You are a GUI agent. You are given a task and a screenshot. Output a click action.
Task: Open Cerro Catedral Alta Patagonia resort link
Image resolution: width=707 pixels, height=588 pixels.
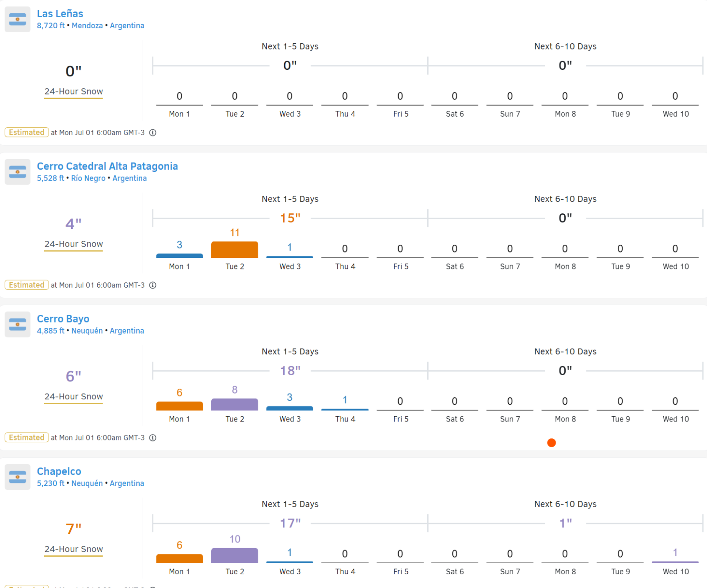[x=107, y=166]
